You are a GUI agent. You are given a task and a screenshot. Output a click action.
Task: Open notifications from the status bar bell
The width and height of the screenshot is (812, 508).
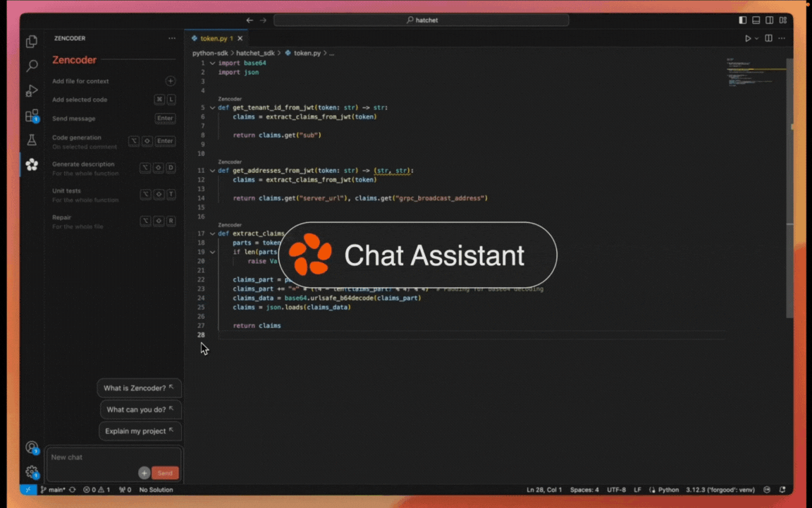(x=782, y=489)
